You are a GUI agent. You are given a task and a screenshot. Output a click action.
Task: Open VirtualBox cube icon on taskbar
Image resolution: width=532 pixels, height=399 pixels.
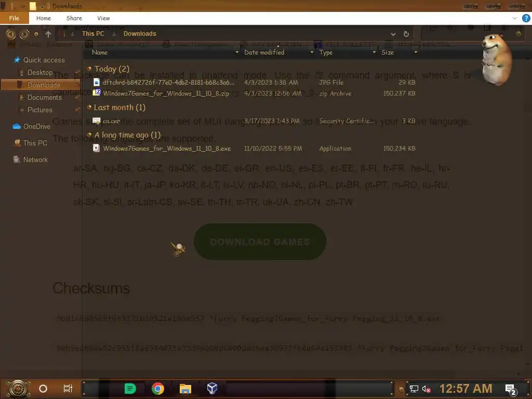pos(212,389)
